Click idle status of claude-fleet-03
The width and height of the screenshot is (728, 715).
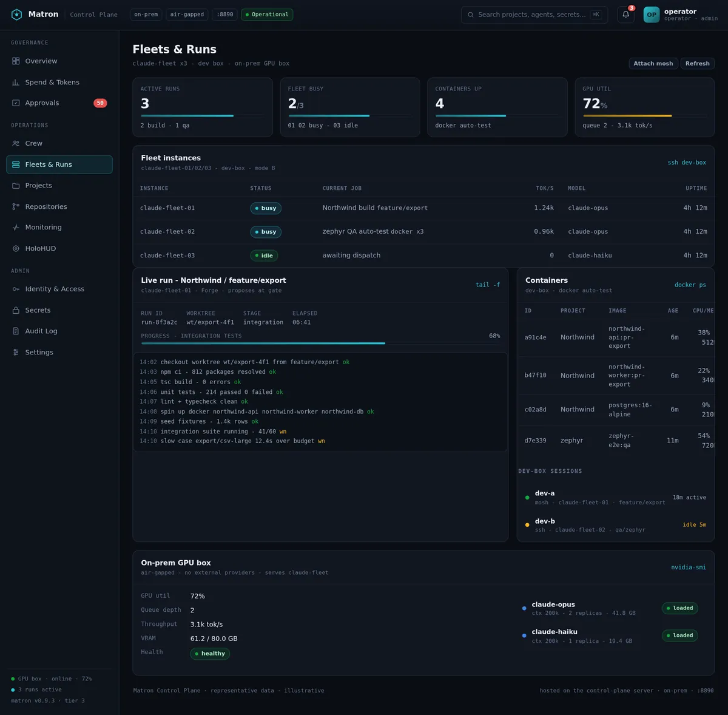[x=265, y=256]
